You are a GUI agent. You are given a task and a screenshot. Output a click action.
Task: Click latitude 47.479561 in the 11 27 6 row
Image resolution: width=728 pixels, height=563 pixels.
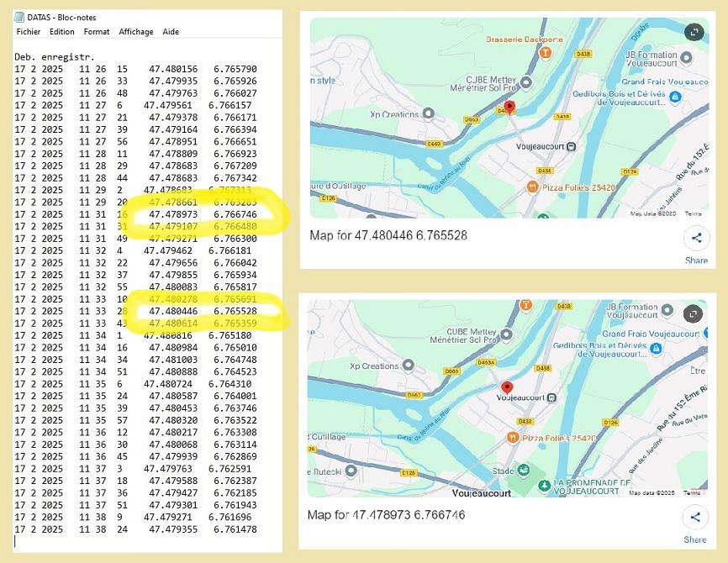click(167, 105)
